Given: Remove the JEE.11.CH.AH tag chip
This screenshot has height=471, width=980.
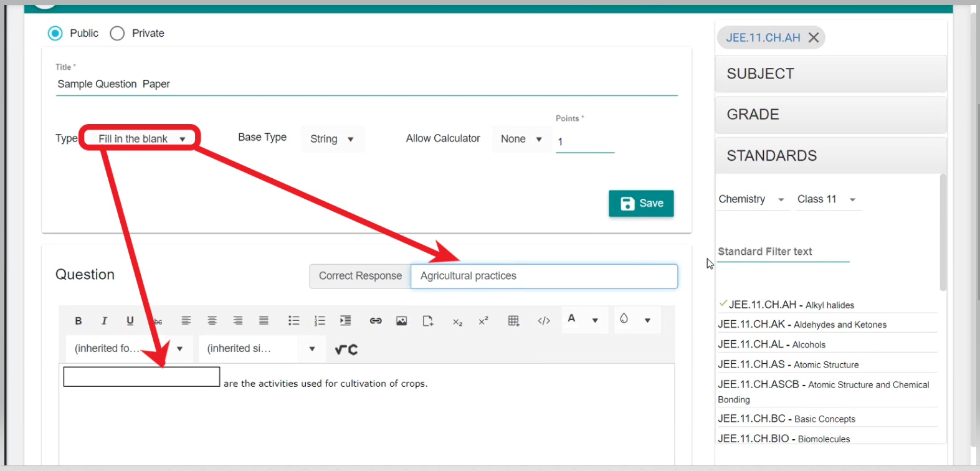Looking at the screenshot, I should [814, 38].
